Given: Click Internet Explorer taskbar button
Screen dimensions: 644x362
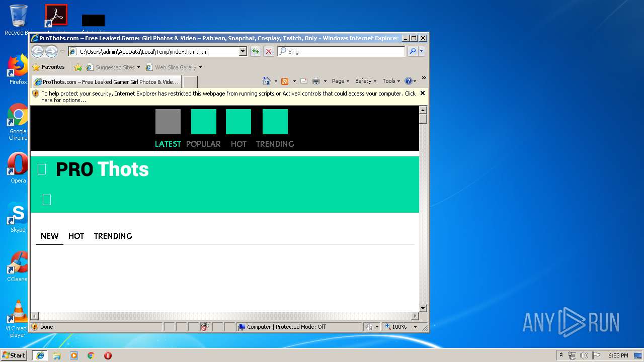Looking at the screenshot, I should [40, 355].
